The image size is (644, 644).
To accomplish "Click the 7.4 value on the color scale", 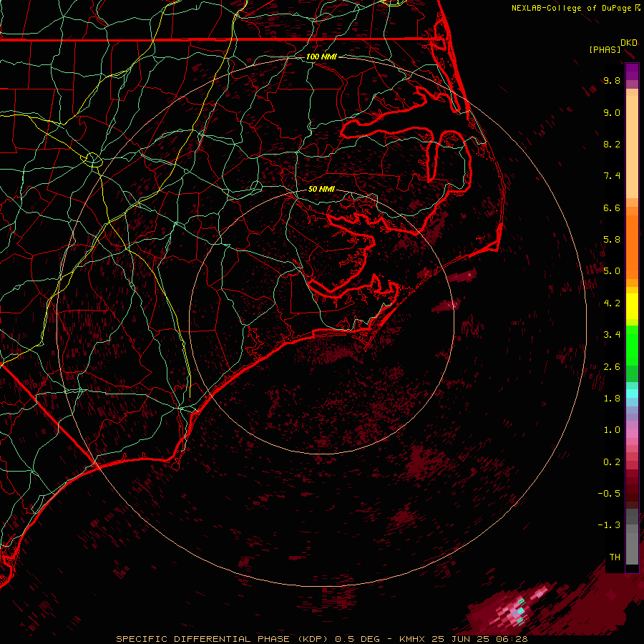I will tap(612, 176).
